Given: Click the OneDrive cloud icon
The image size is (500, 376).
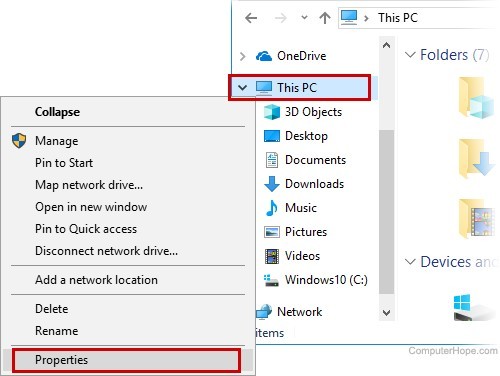Looking at the screenshot, I should (264, 56).
